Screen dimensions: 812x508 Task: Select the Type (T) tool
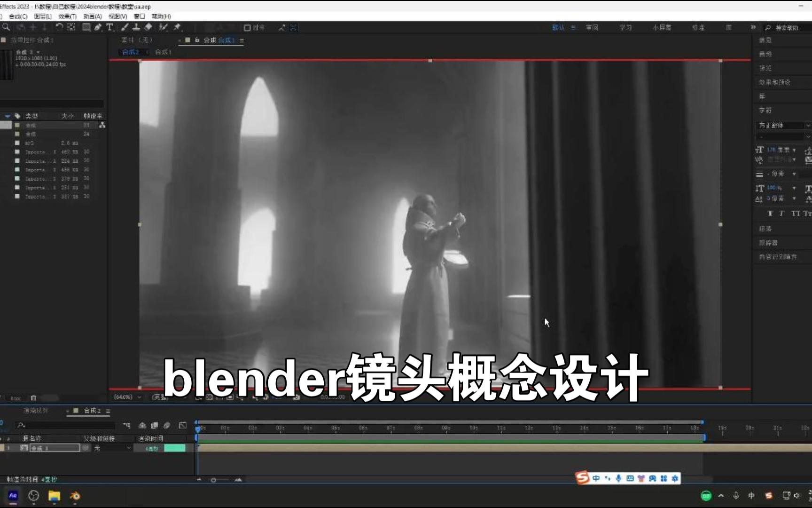[109, 27]
